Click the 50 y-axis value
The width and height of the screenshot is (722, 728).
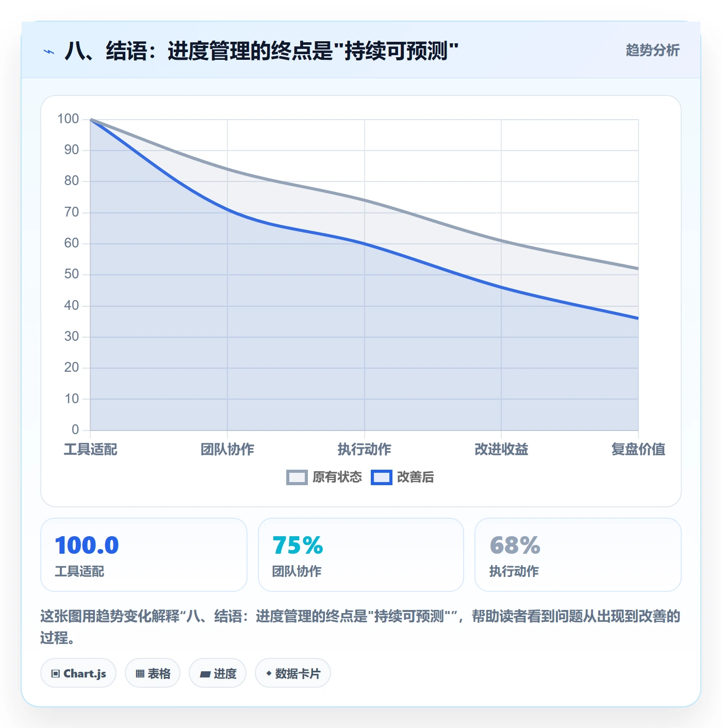coord(72,274)
